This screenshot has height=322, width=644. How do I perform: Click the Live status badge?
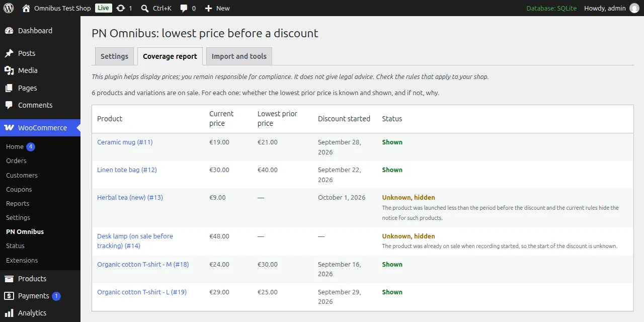click(x=103, y=8)
